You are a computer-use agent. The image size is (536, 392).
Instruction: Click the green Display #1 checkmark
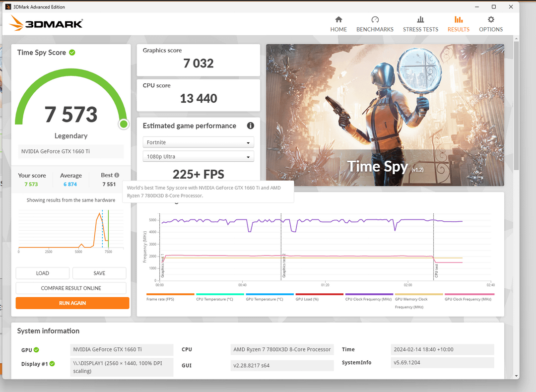click(x=52, y=364)
